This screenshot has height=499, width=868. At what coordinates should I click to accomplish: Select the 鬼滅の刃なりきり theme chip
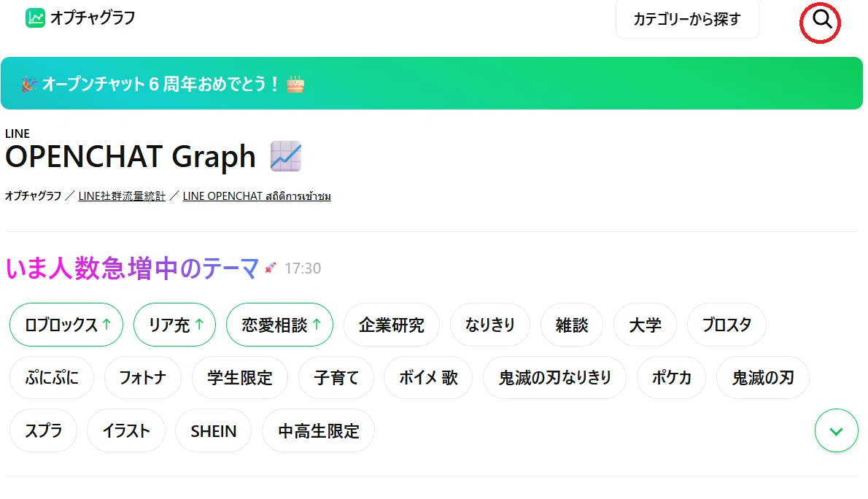coord(554,378)
